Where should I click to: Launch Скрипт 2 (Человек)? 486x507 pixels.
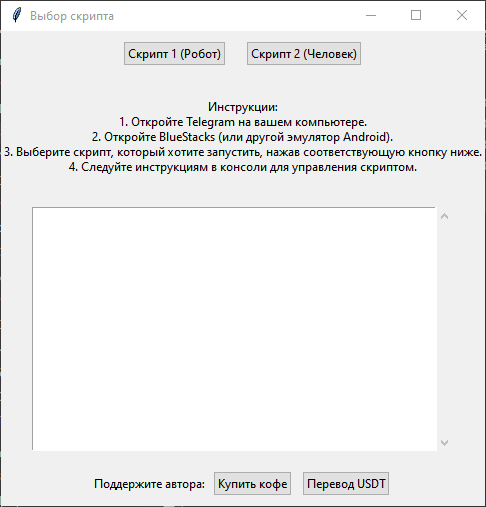(304, 54)
